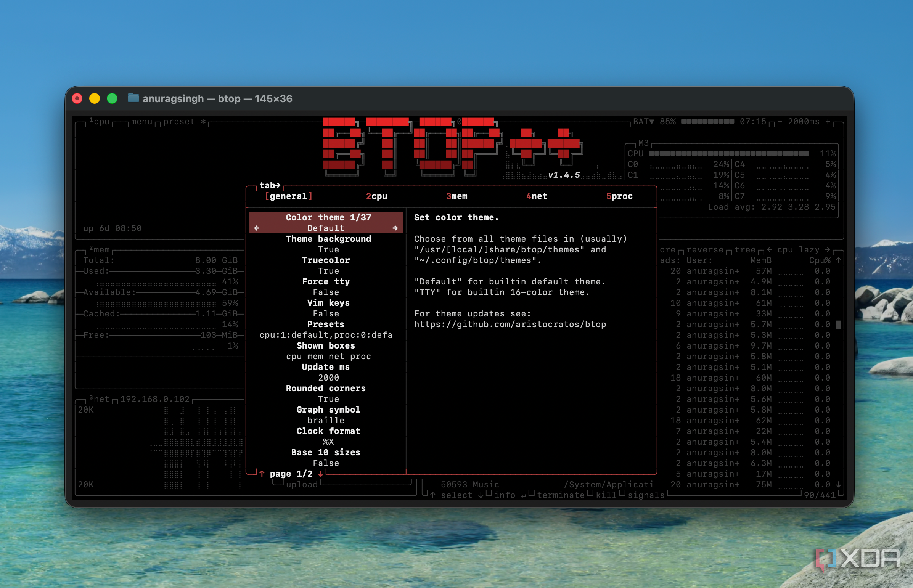Toggle the Force tty option

pyautogui.click(x=326, y=287)
